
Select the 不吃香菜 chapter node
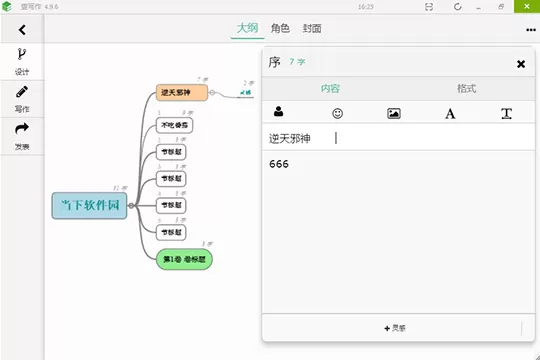click(x=174, y=125)
